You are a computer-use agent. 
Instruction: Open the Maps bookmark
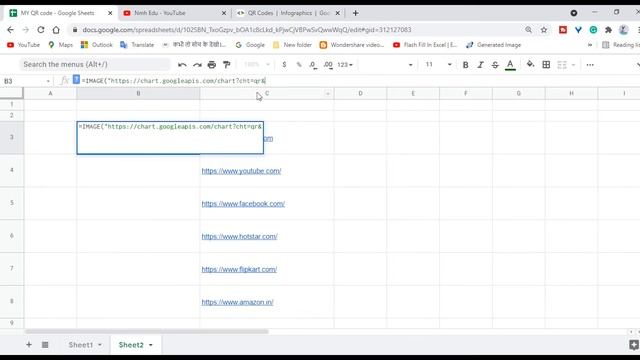(x=60, y=45)
